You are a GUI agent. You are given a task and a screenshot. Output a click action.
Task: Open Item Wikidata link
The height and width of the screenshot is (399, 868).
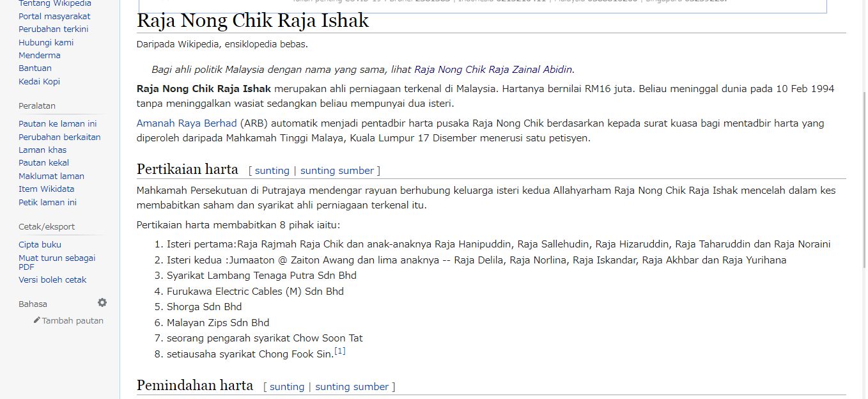(x=46, y=189)
